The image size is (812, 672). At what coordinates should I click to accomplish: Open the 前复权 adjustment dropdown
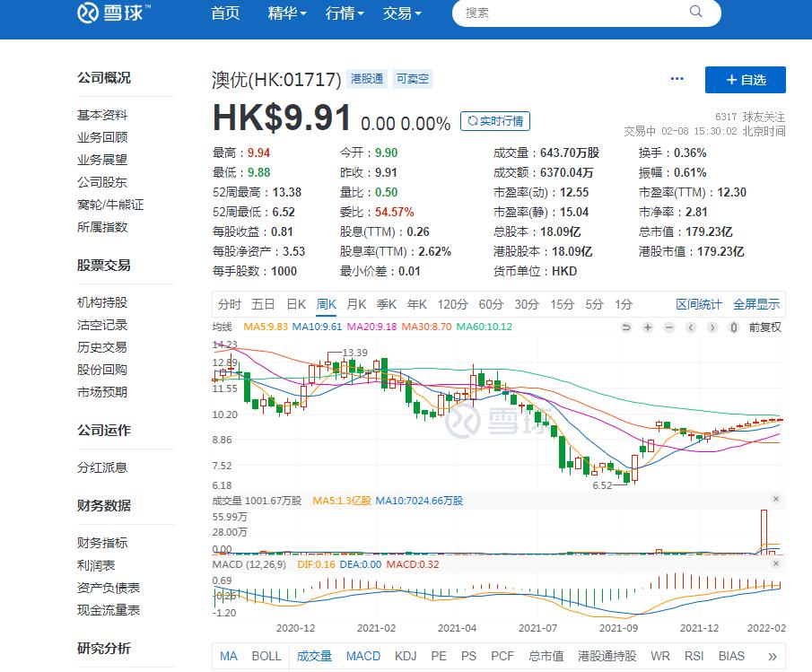point(764,328)
